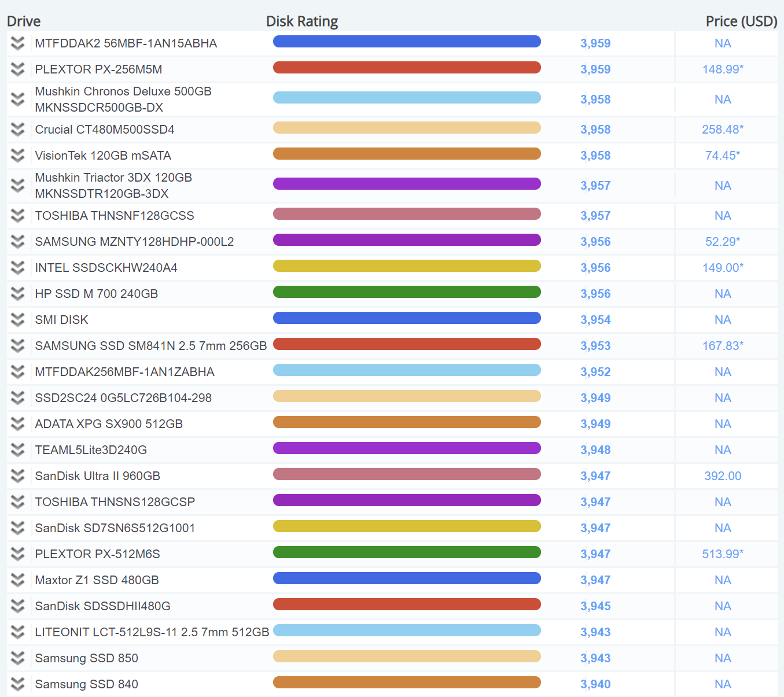Click chevron icon next to VisionTek 120GB mSATA
Viewport: 784px width, 697px height.
18,156
